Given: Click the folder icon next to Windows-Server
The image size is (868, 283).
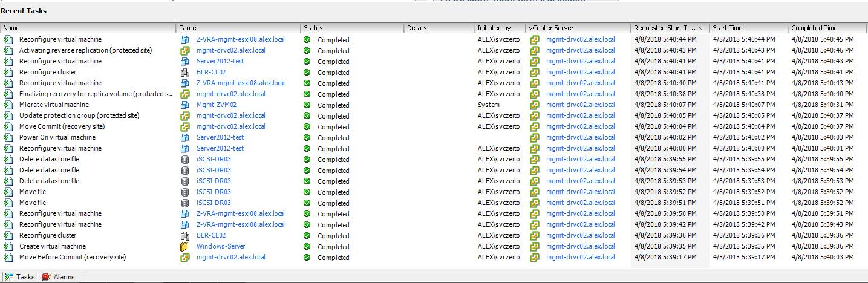Looking at the screenshot, I should [185, 246].
